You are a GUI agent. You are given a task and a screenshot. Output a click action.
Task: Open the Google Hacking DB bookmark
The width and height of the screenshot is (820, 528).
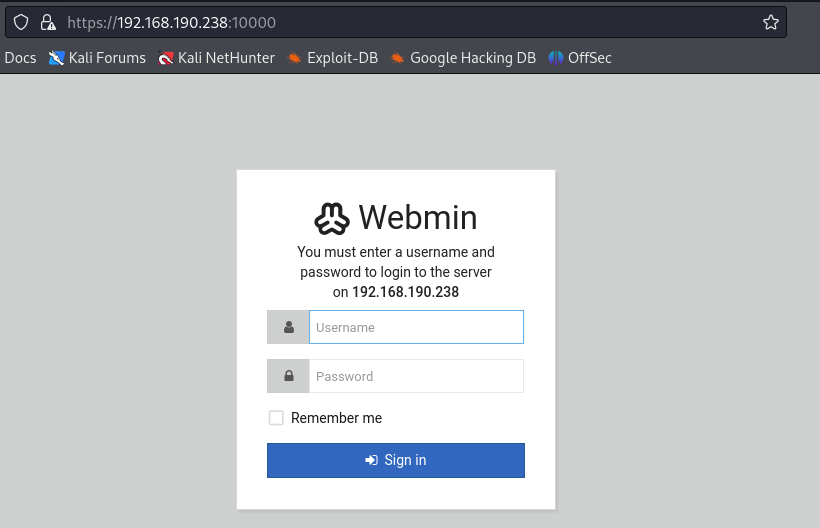pyautogui.click(x=463, y=58)
